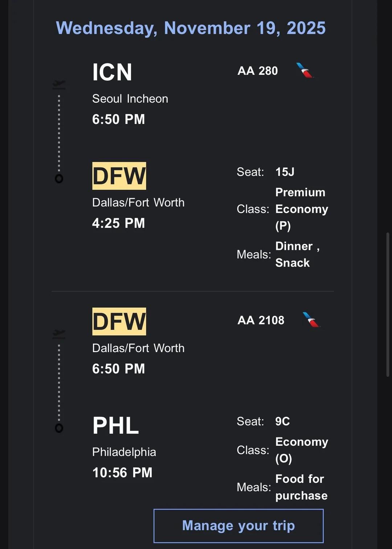Screen dimensions: 392x549
Task: Click the departing plane icon for flight AA 2108
Action: [59, 334]
